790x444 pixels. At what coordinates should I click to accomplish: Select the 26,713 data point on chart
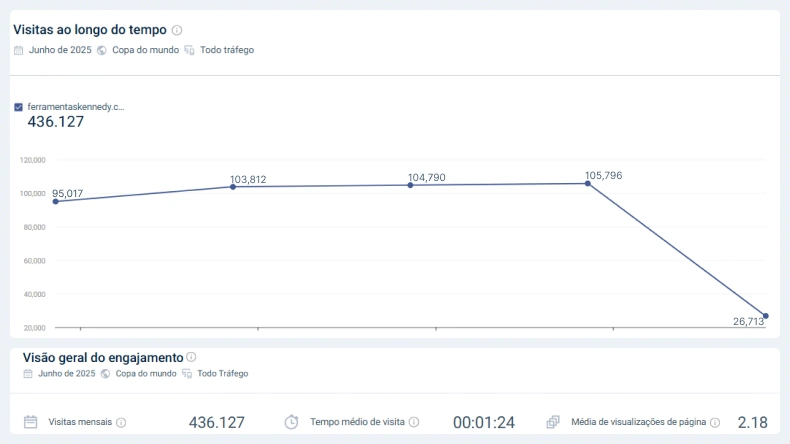click(765, 316)
